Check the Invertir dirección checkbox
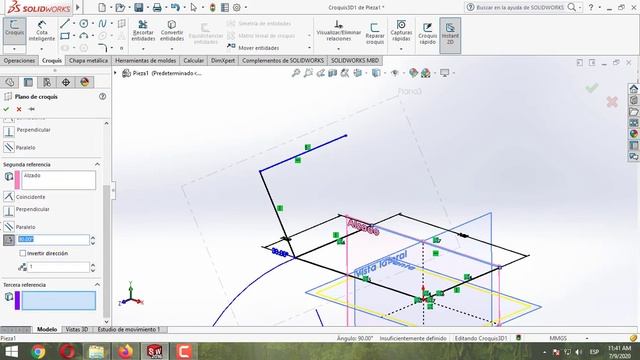The width and height of the screenshot is (640, 360). (23, 253)
